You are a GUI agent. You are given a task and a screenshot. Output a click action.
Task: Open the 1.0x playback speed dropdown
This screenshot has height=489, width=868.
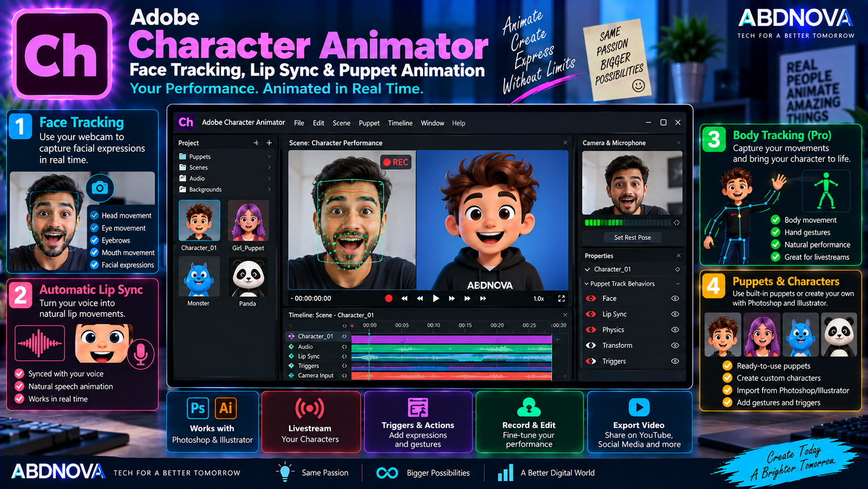click(539, 299)
